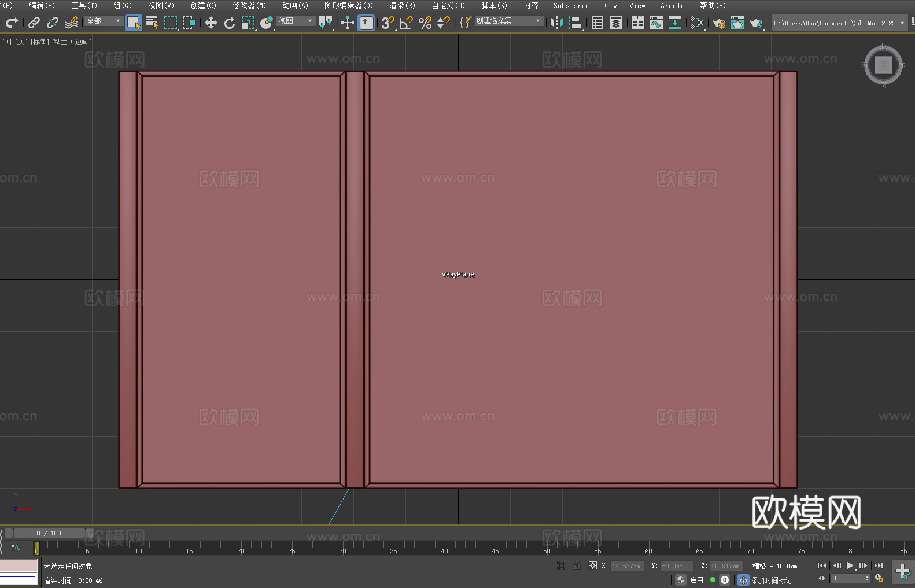Click viewport [顶] view label
The image size is (915, 588).
(x=21, y=42)
